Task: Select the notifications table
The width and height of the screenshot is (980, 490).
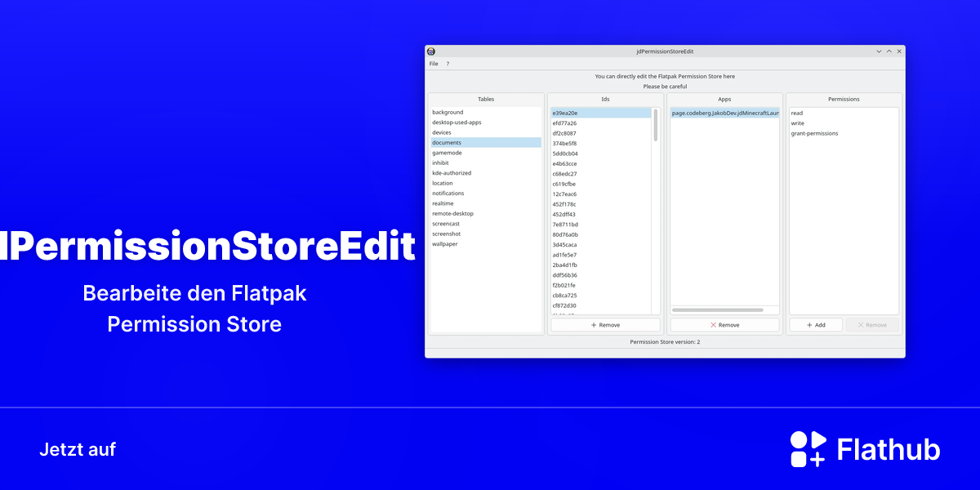Action: pos(486,194)
